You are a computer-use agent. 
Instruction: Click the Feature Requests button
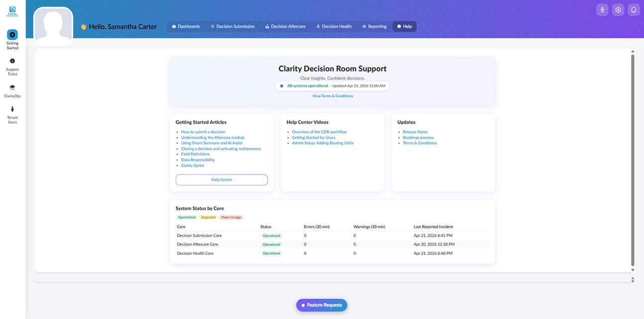coord(322,305)
